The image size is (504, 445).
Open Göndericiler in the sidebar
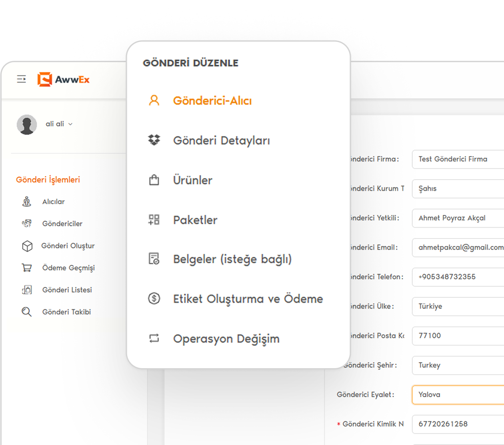pos(62,224)
